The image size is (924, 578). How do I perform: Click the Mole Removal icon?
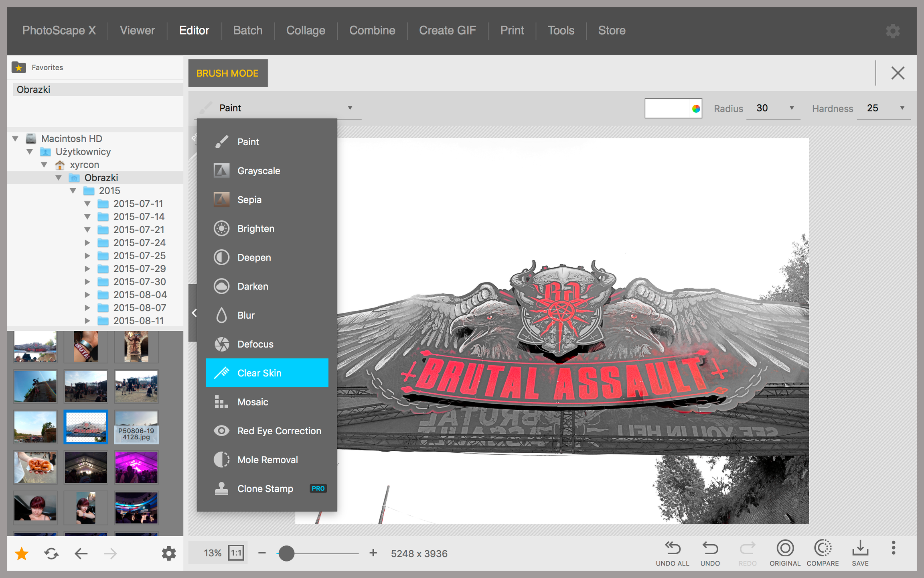(221, 460)
